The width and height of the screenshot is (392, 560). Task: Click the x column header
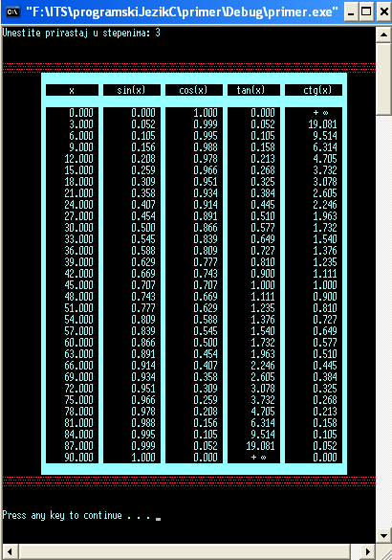point(72,90)
